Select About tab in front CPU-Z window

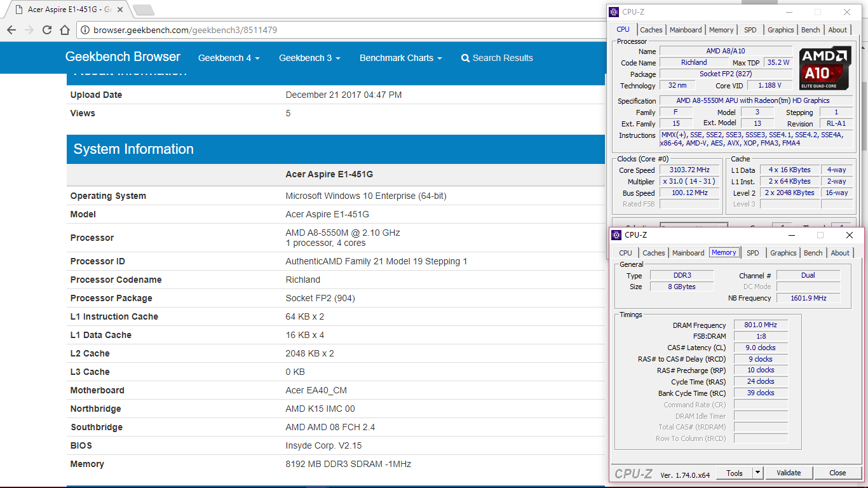(x=840, y=253)
